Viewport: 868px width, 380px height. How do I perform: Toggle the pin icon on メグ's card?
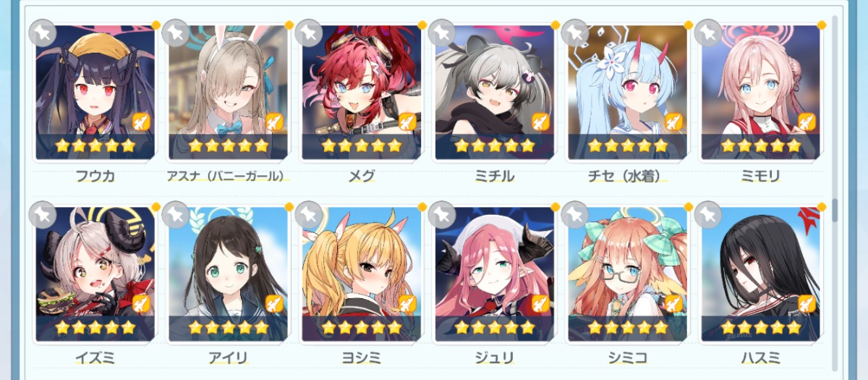309,33
